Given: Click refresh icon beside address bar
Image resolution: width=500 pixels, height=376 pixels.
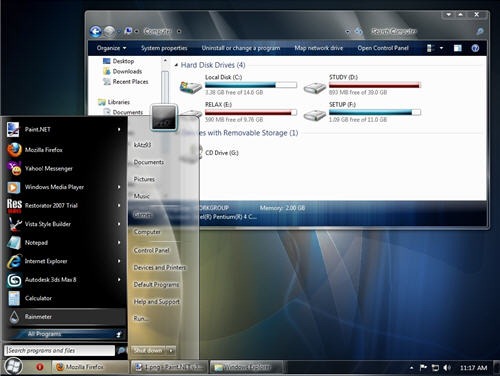Looking at the screenshot, I should [x=358, y=32].
